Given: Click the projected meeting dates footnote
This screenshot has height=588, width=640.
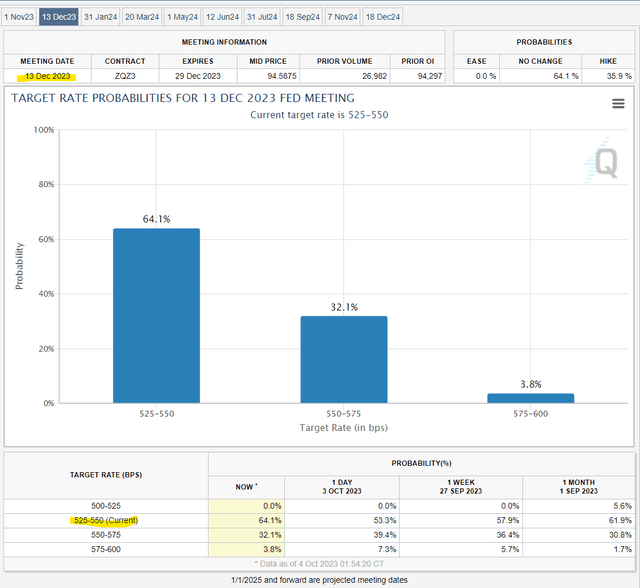Looking at the screenshot, I should pos(319,580).
